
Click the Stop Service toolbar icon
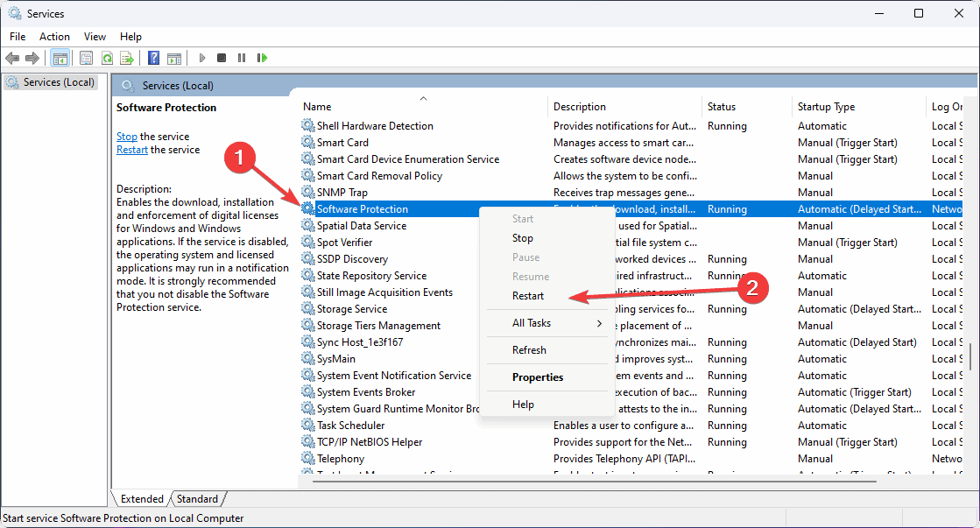click(x=221, y=58)
